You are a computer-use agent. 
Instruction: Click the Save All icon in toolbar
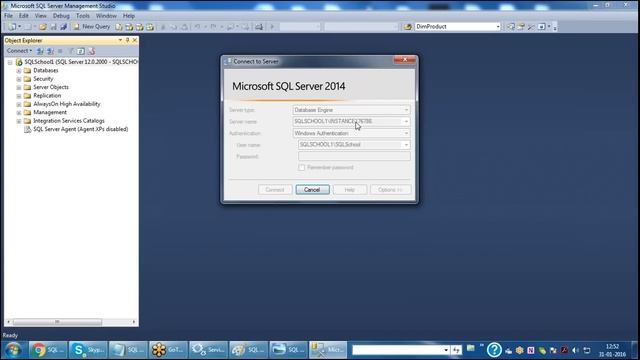[x=63, y=27]
